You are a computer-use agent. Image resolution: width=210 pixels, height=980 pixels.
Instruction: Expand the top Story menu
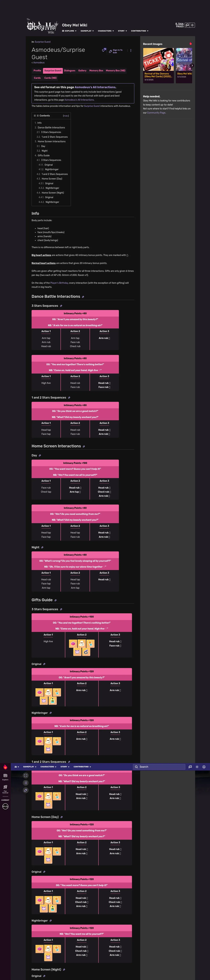(122, 31)
